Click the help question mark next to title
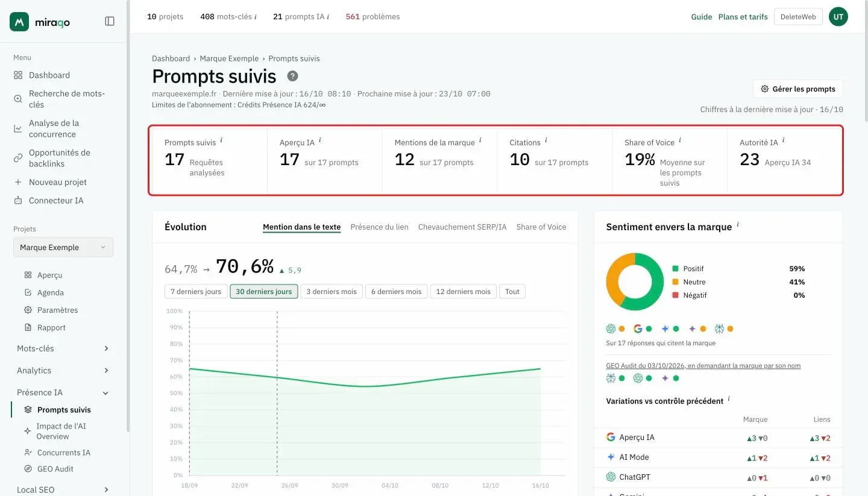 (x=292, y=76)
